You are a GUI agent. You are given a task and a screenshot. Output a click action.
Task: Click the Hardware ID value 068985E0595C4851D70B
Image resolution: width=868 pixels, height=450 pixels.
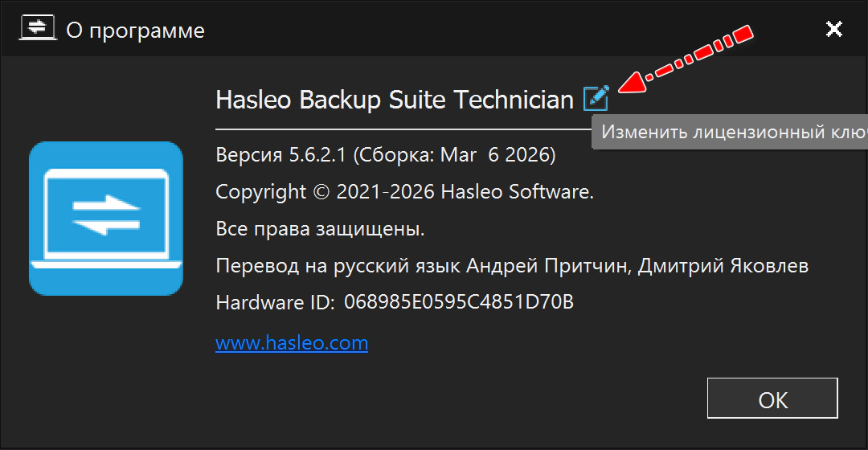(458, 302)
